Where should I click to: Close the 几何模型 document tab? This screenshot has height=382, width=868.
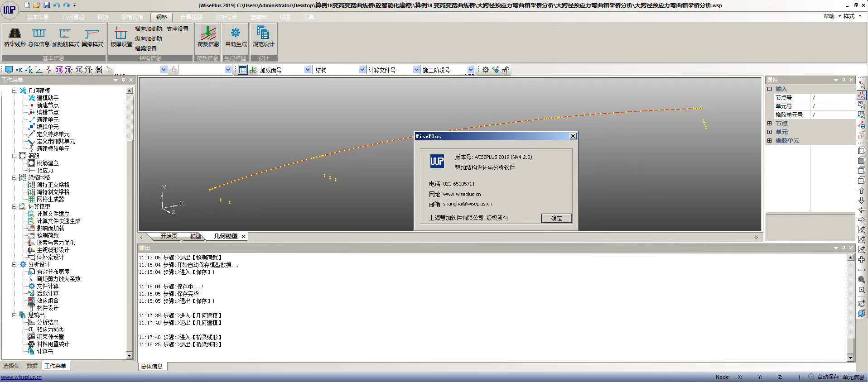[244, 236]
